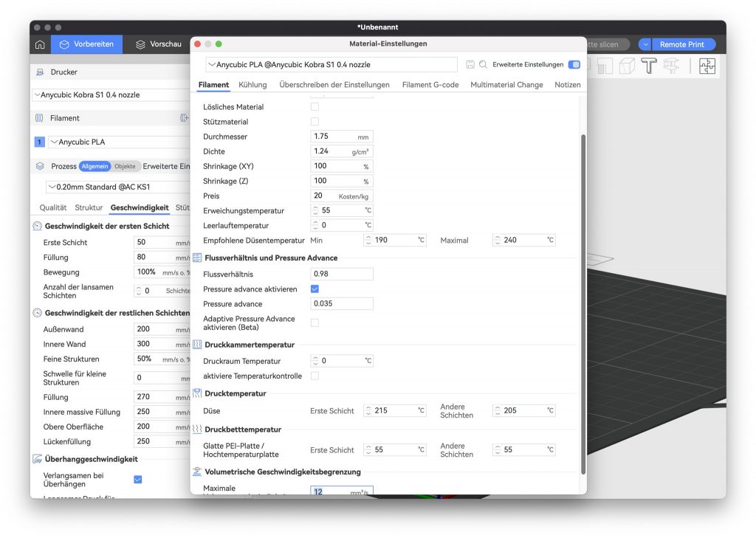The width and height of the screenshot is (756, 538).
Task: Expand the material preset dropdown in the dialog
Action: coord(331,65)
